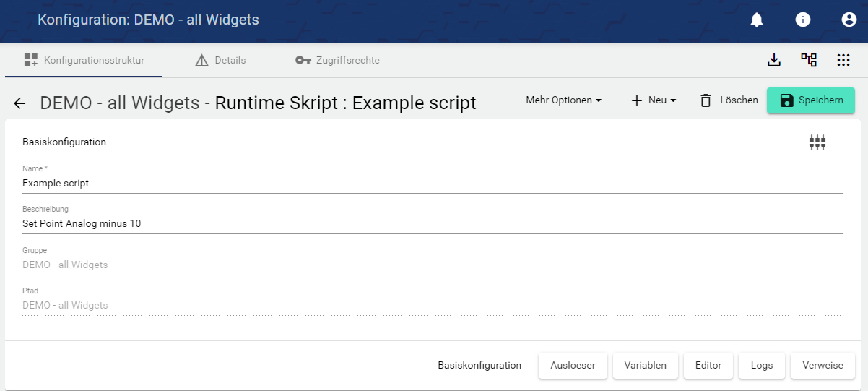Viewport: 868px width, 391px height.
Task: Edit the Beschreibung text field
Action: click(x=432, y=224)
